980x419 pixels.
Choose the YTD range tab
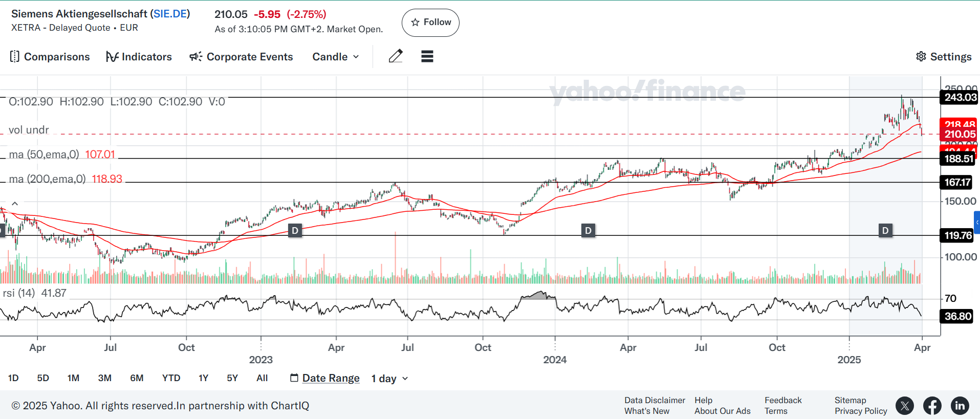point(171,378)
